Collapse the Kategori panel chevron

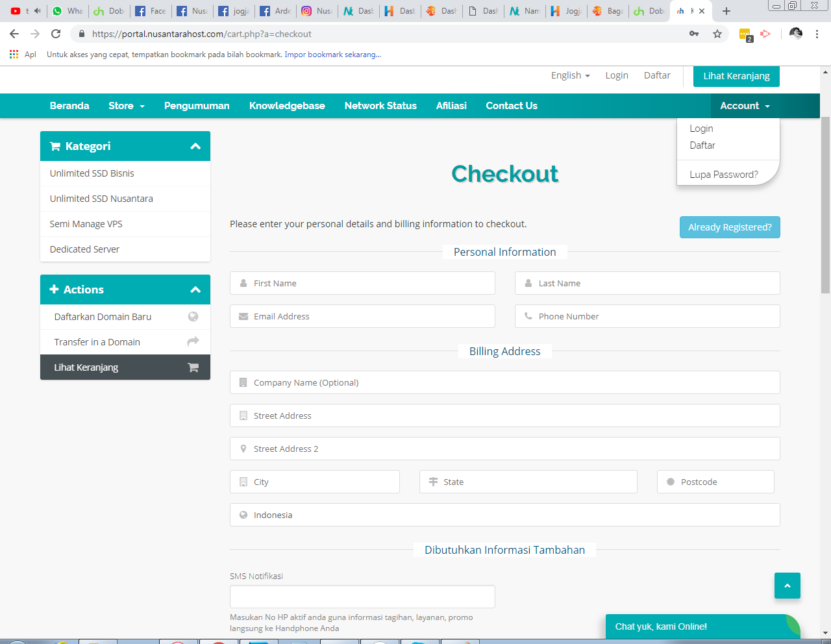[195, 147]
